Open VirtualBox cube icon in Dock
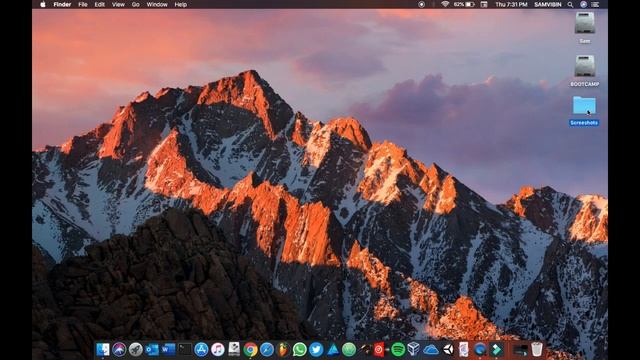 (x=413, y=349)
